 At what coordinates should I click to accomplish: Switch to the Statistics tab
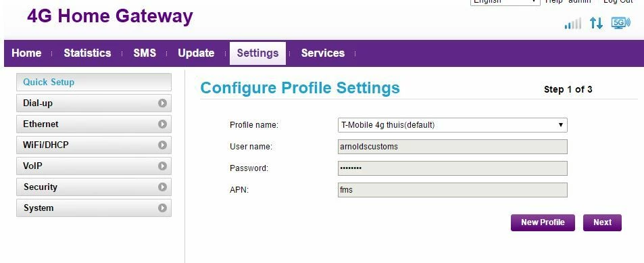pos(87,53)
